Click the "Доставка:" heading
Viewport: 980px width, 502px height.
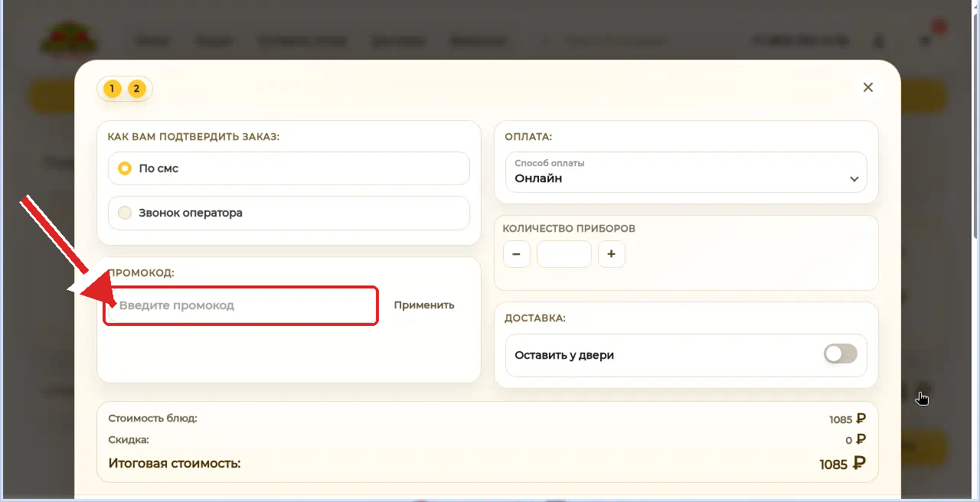tap(535, 318)
